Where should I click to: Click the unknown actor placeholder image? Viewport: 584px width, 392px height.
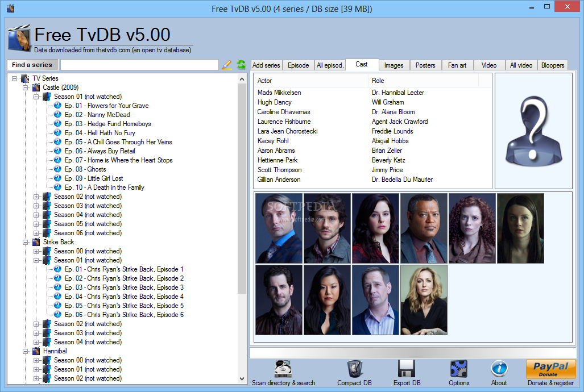coord(533,131)
